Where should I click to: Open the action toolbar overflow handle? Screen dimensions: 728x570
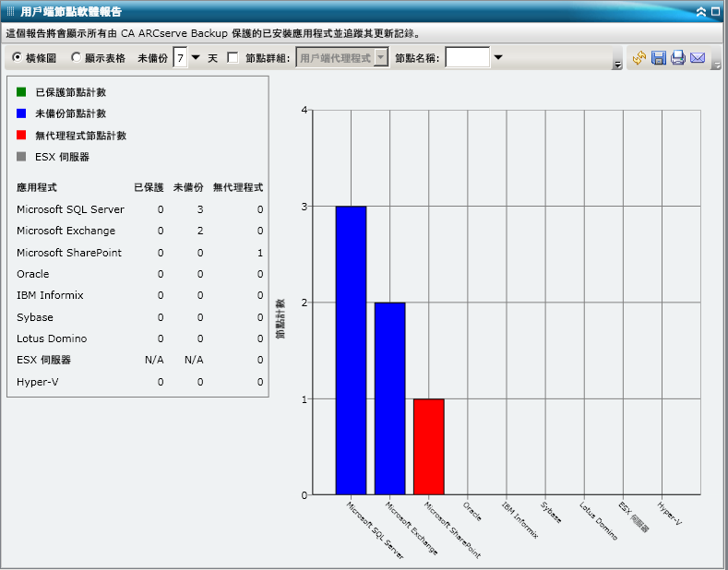tap(717, 65)
